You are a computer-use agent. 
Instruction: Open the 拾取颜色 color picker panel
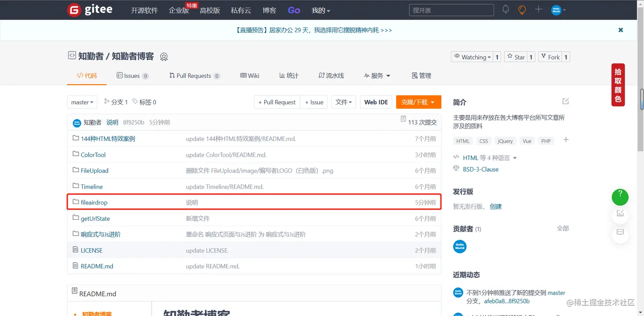[x=618, y=85]
